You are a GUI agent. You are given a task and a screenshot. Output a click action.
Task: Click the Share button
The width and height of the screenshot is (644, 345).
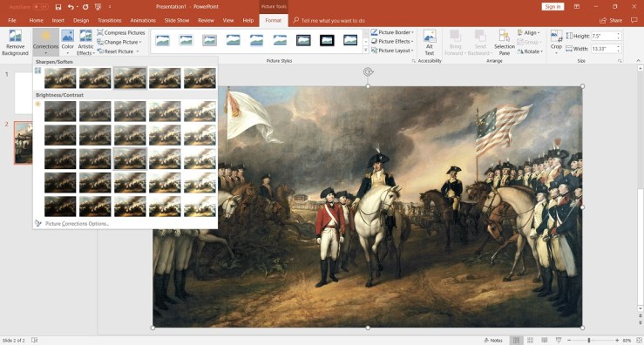pos(611,20)
